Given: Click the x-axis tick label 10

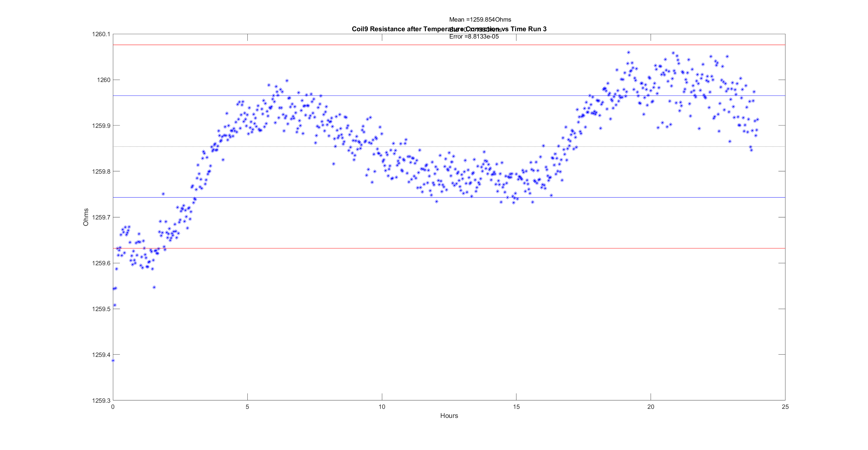Looking at the screenshot, I should coord(382,407).
